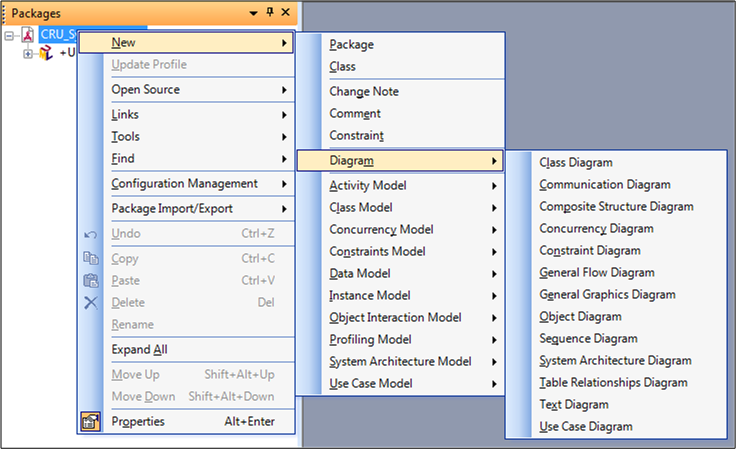This screenshot has height=449, width=736.
Task: Choose Use Case Diagram option
Action: (586, 426)
